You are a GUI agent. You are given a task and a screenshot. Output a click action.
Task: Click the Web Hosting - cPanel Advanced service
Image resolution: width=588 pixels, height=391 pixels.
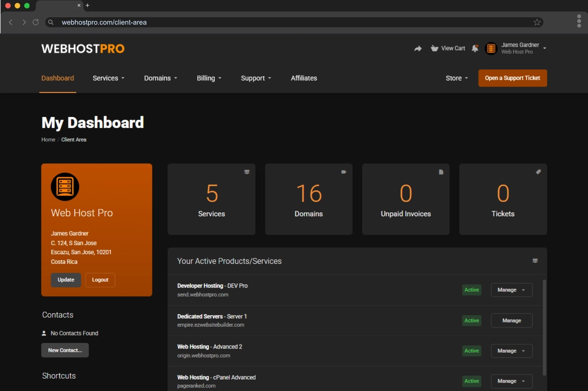pos(216,377)
